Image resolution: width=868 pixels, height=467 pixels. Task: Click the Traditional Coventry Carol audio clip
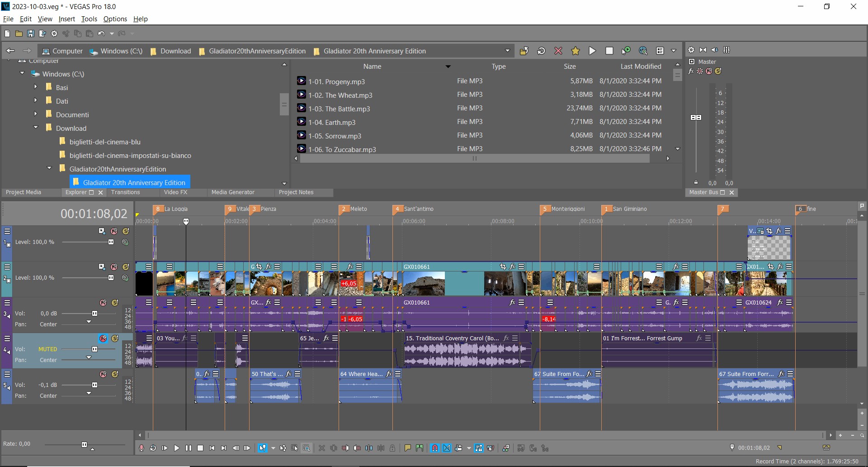click(468, 351)
